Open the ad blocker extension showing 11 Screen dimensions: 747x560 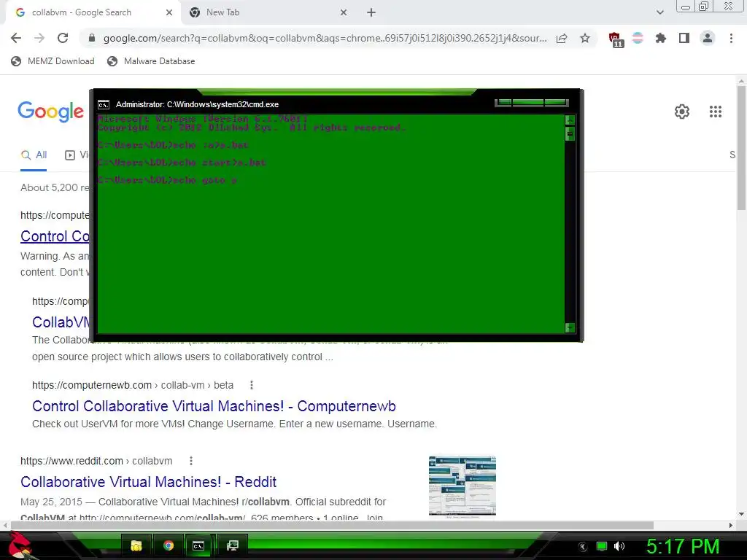point(616,39)
